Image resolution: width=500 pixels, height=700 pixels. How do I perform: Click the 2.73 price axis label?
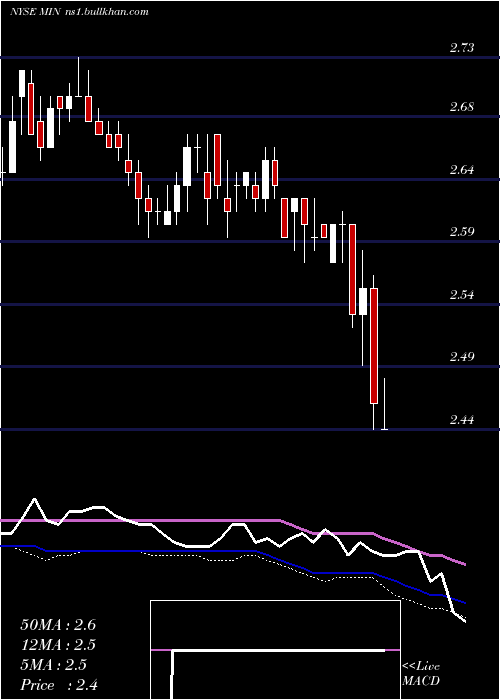(x=462, y=48)
